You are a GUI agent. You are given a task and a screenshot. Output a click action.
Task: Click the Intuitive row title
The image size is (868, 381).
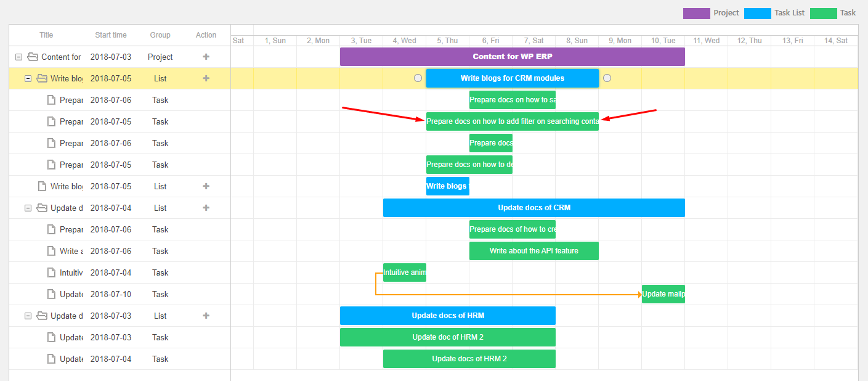71,272
